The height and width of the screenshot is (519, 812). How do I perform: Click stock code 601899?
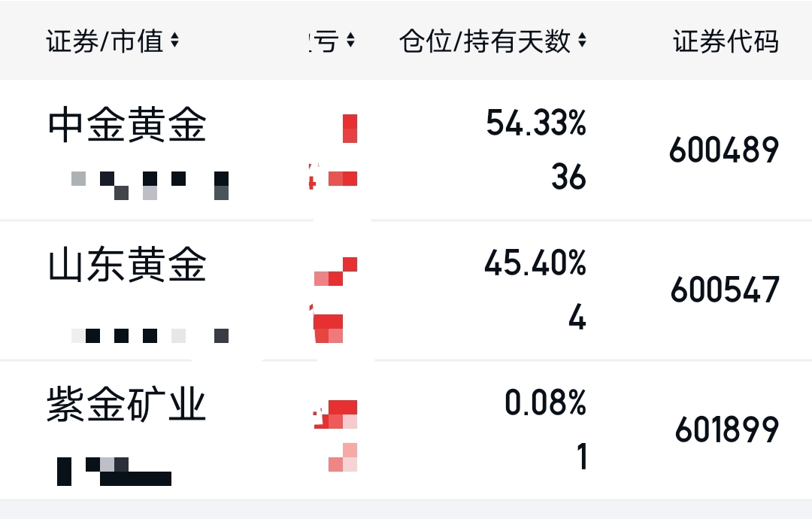pos(727,429)
